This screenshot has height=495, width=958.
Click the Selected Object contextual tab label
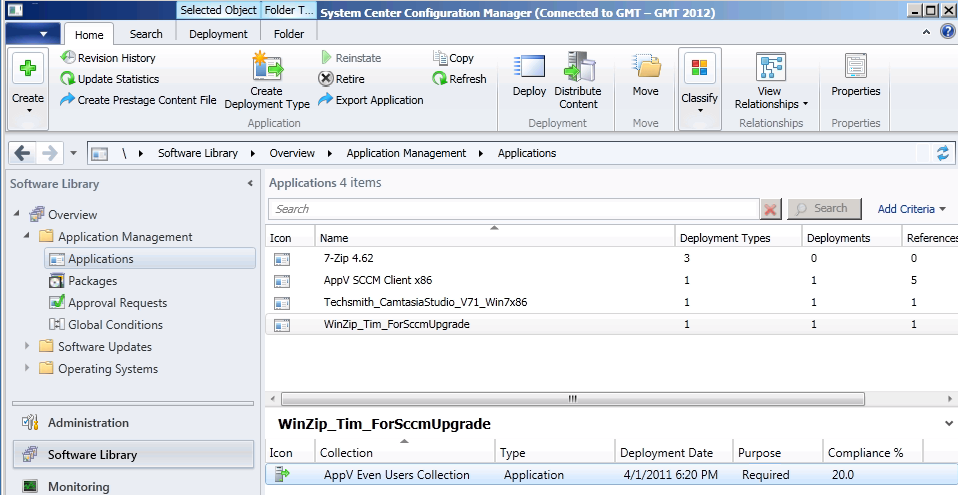pyautogui.click(x=218, y=10)
